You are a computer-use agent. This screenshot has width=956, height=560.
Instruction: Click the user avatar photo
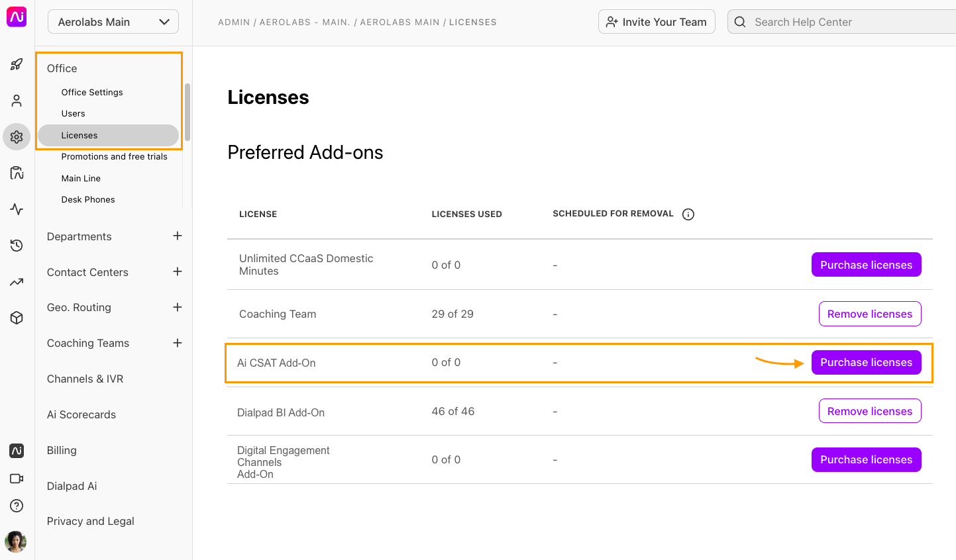click(x=15, y=541)
